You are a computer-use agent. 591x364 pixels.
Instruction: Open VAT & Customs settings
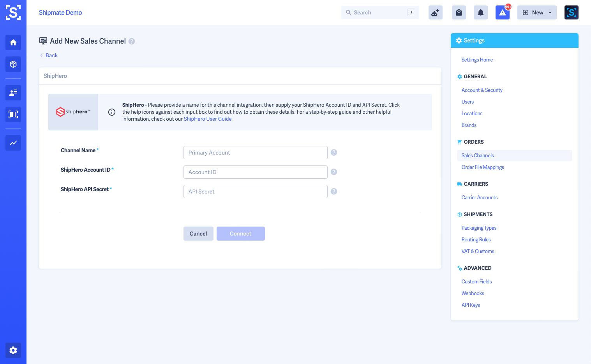478,251
